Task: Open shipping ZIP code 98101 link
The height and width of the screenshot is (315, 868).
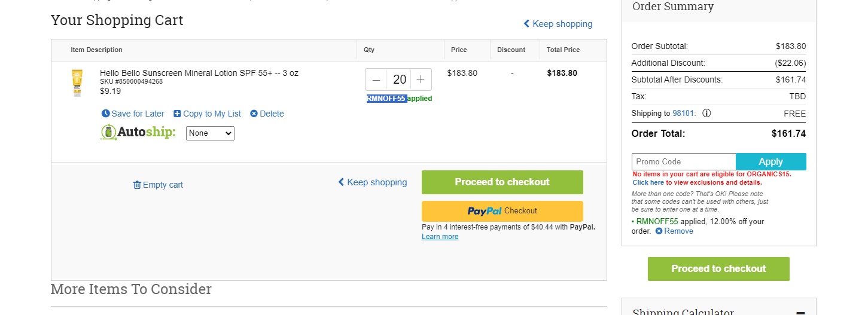Action: [684, 113]
